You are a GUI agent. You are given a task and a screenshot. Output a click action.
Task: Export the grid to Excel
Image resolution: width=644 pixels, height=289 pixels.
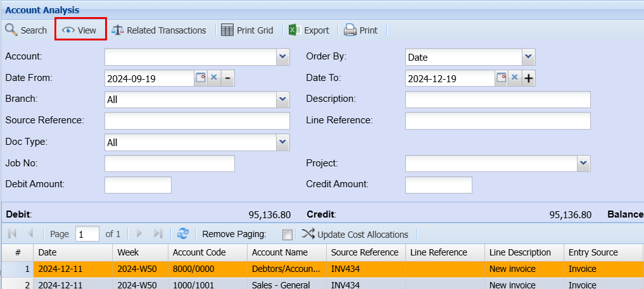pyautogui.click(x=309, y=30)
